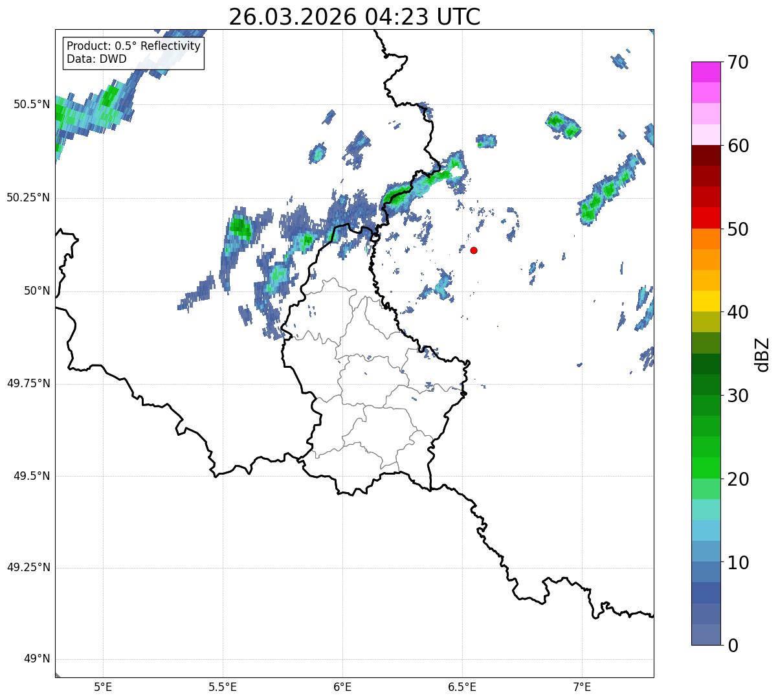
Task: Click the colorbar tick label 70
Action: 739,62
